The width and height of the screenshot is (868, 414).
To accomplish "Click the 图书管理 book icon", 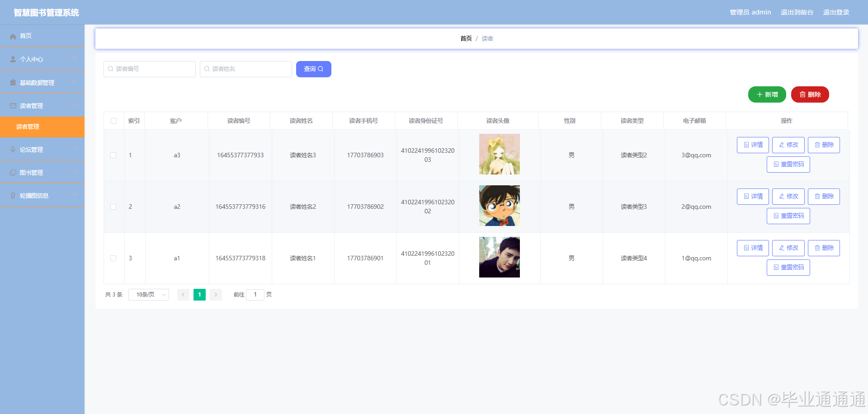I will 13,172.
